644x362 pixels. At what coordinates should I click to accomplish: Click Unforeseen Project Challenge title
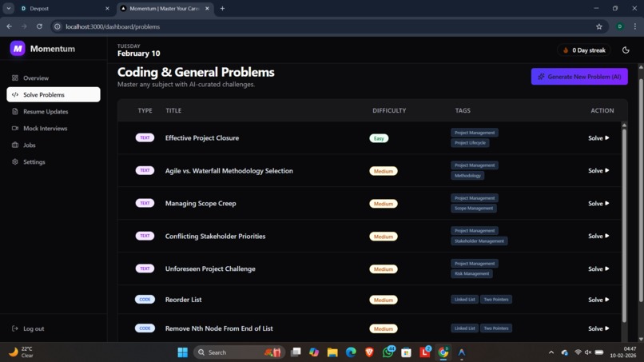[x=210, y=269]
